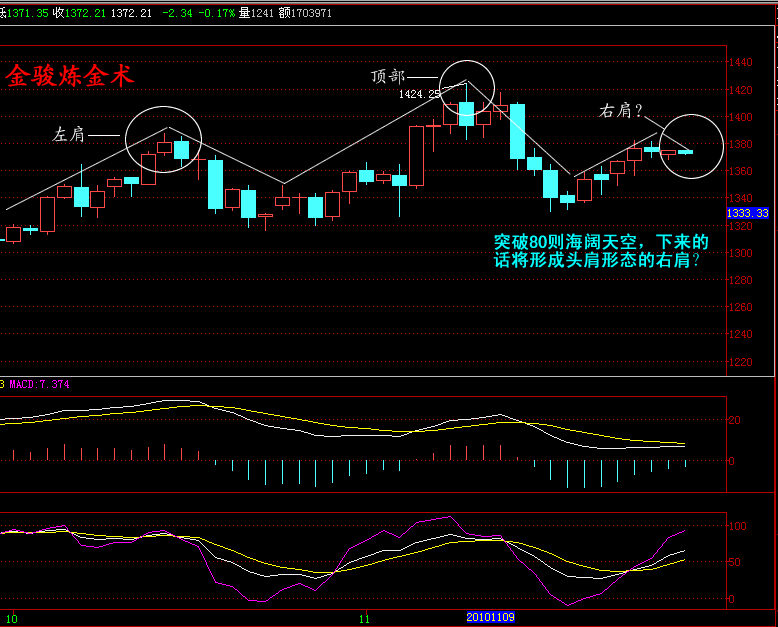The image size is (778, 627).
Task: Click the 左肩 annotation label
Action: [68, 134]
